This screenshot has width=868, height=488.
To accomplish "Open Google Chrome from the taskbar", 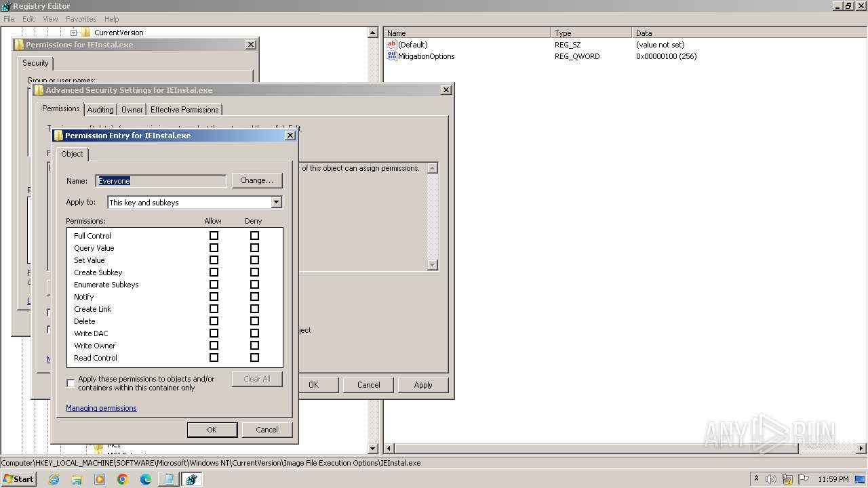I will coord(123,479).
